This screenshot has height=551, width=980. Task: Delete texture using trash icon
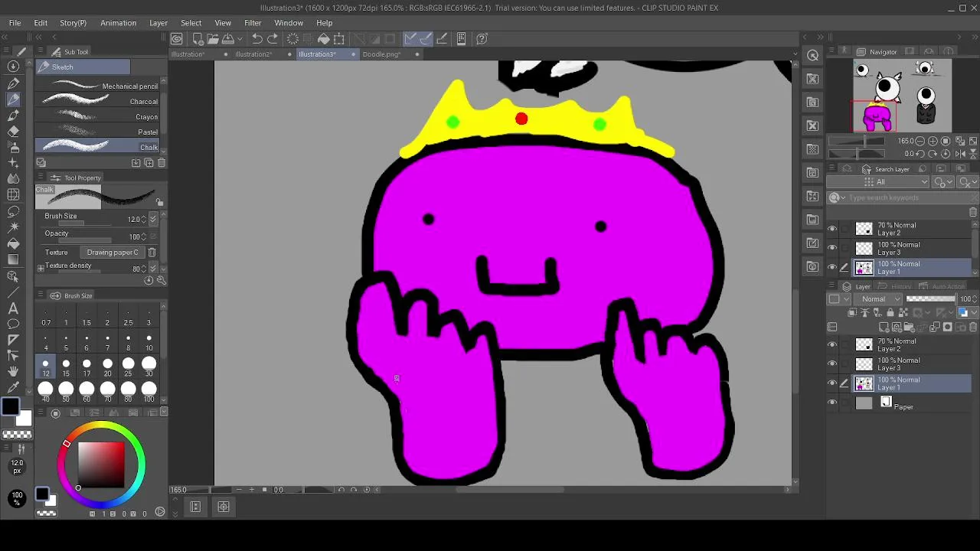point(152,253)
